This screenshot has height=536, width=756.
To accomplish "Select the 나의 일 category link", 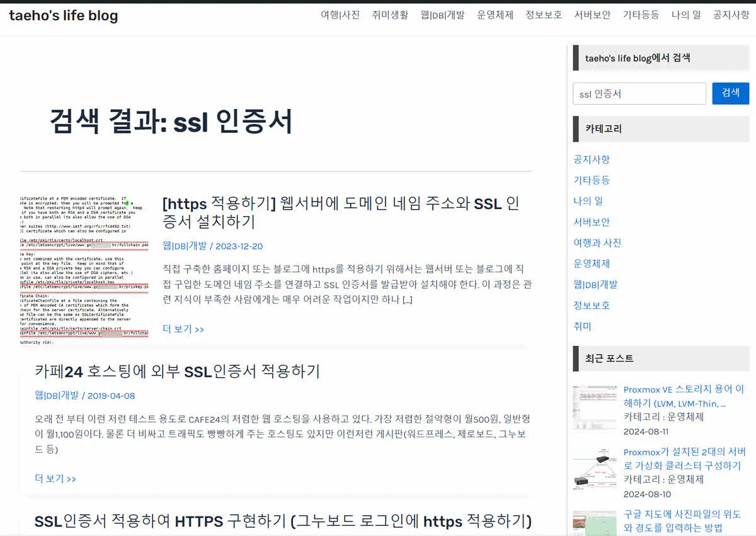I will (590, 201).
